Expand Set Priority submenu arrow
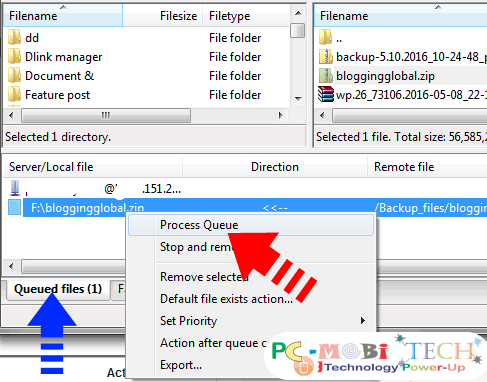Viewport: 487px width, 382px height. [363, 321]
